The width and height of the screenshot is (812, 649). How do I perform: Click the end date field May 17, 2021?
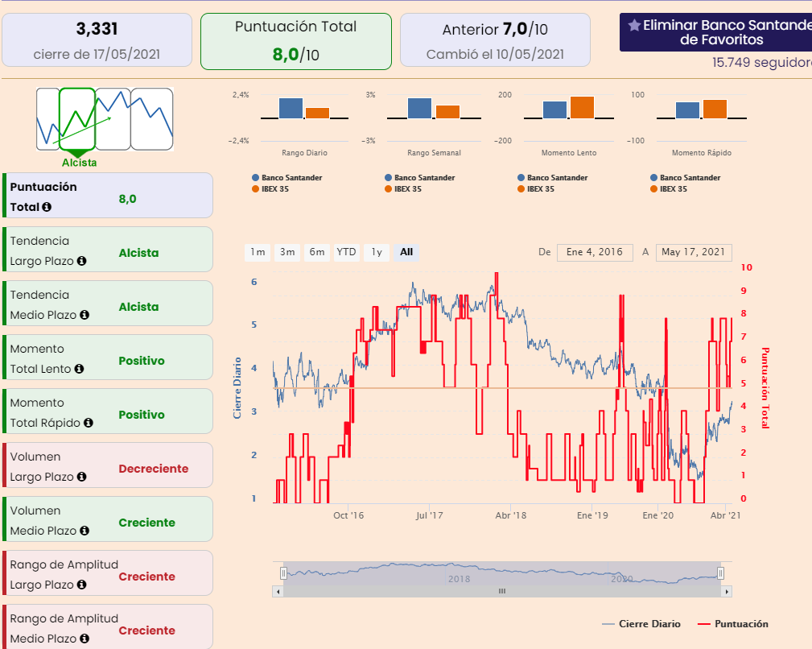pos(694,252)
